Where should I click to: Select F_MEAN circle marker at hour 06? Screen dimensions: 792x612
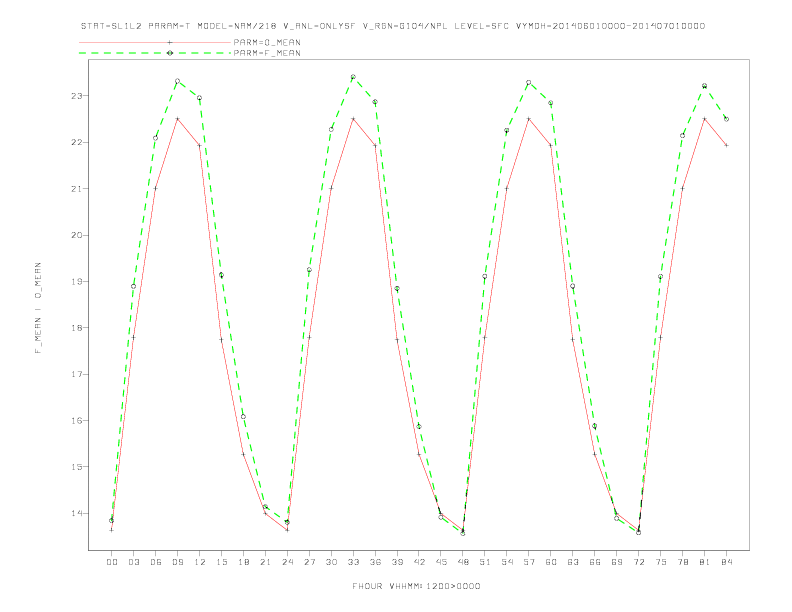[156, 138]
